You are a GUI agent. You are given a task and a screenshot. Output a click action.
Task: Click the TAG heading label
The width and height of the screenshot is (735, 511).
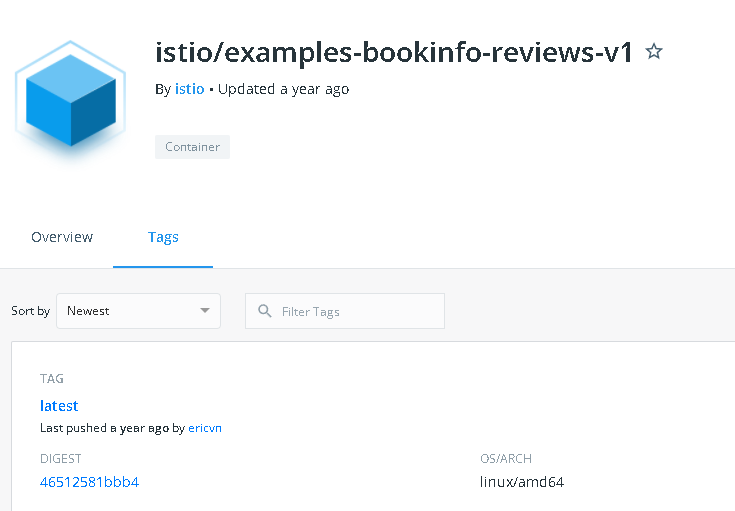(52, 379)
